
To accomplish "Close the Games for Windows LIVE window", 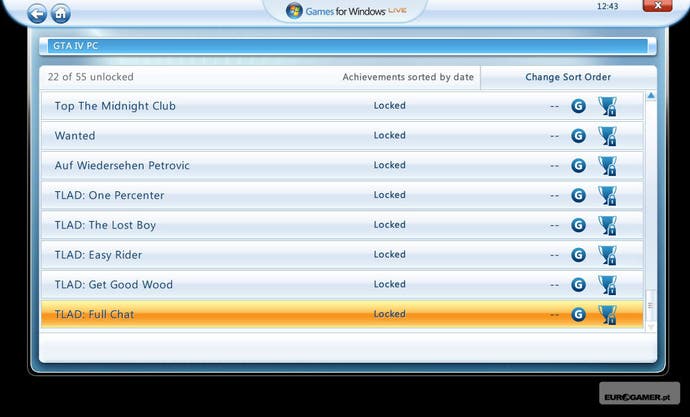I will (x=657, y=5).
